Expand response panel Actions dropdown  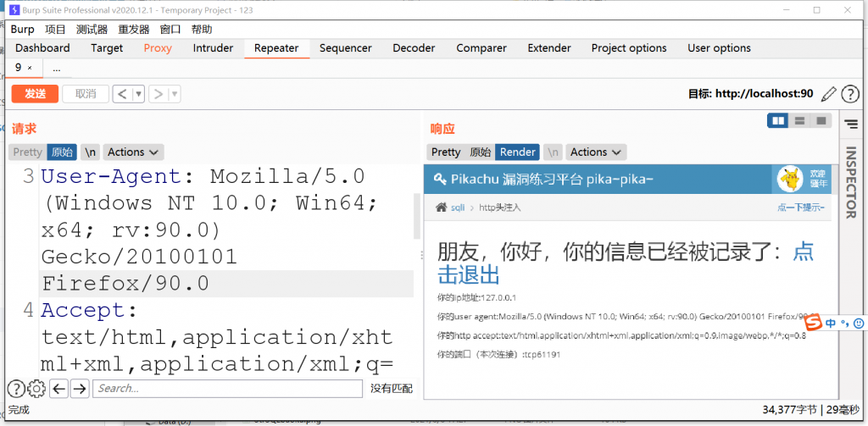595,152
